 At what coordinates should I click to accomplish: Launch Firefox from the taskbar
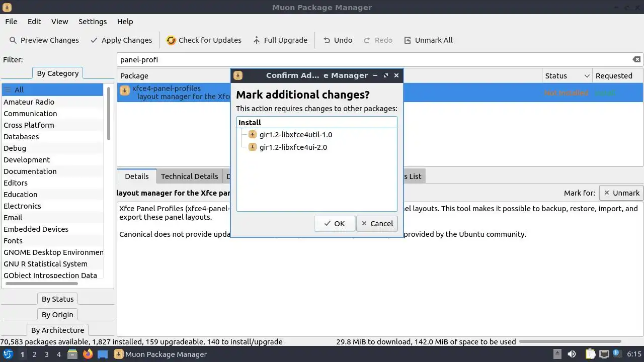point(88,354)
